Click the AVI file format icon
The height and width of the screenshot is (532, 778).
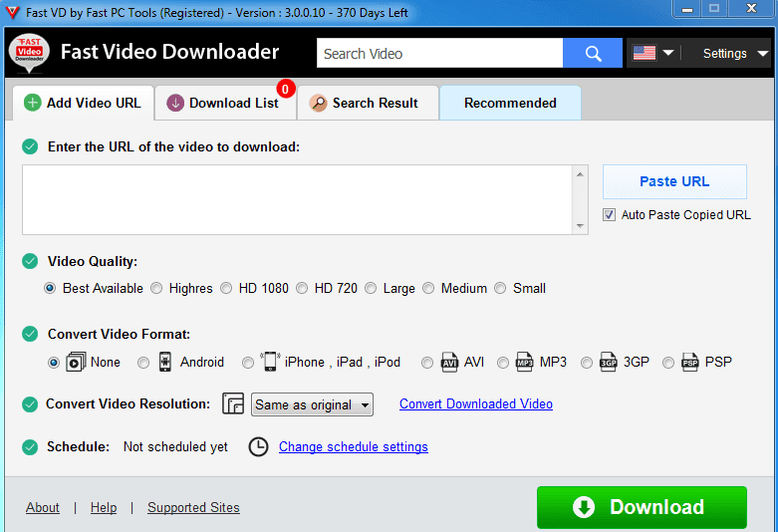[449, 362]
